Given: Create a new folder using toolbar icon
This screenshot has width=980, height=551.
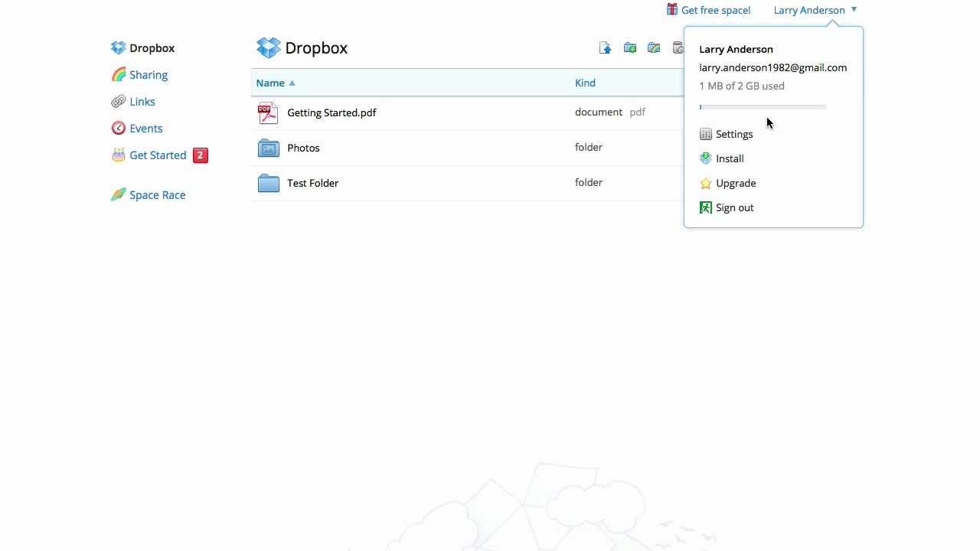Looking at the screenshot, I should (x=630, y=48).
